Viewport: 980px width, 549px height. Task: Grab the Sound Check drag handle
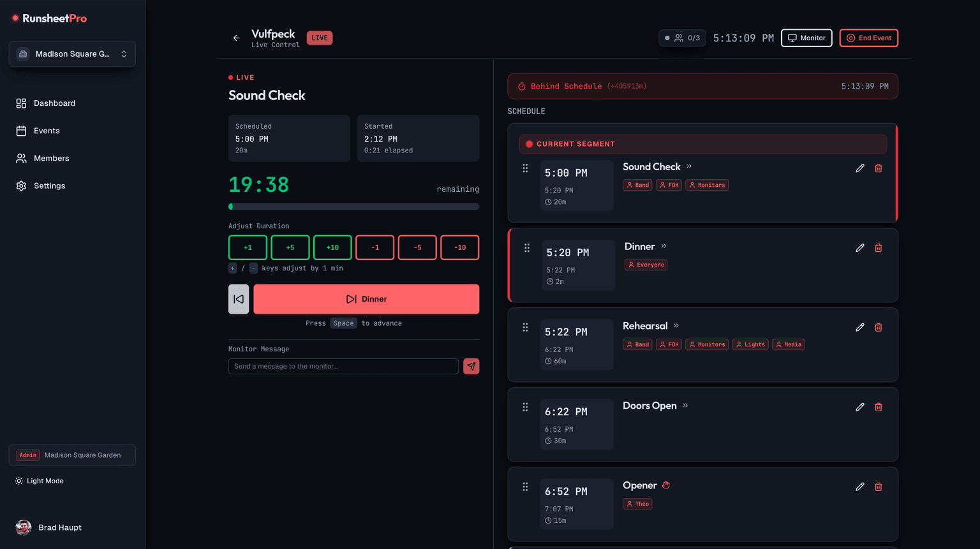pyautogui.click(x=525, y=168)
